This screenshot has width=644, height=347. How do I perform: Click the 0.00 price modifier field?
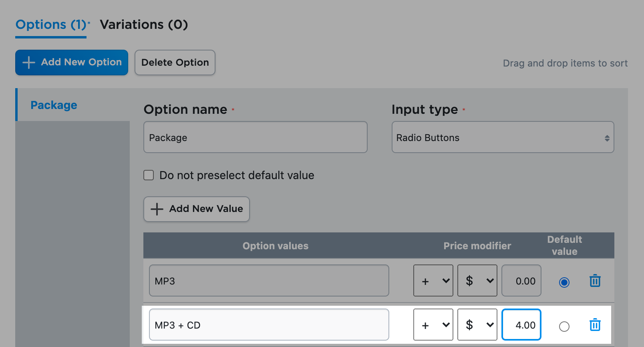(521, 280)
